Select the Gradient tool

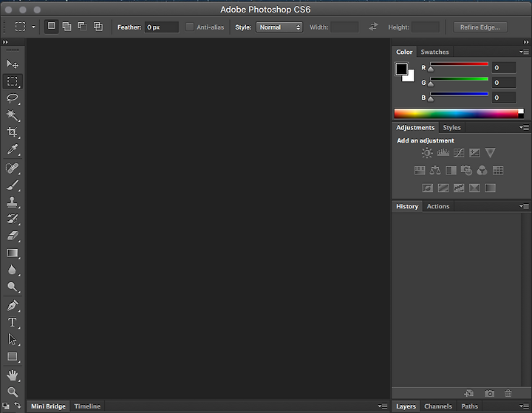(x=13, y=253)
